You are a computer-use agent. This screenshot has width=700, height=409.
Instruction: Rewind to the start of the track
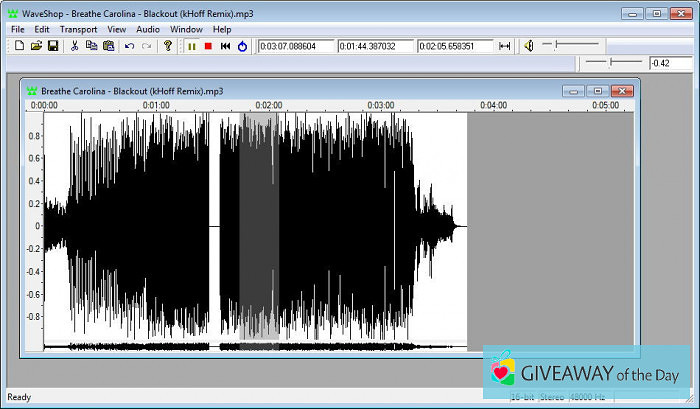[x=225, y=46]
